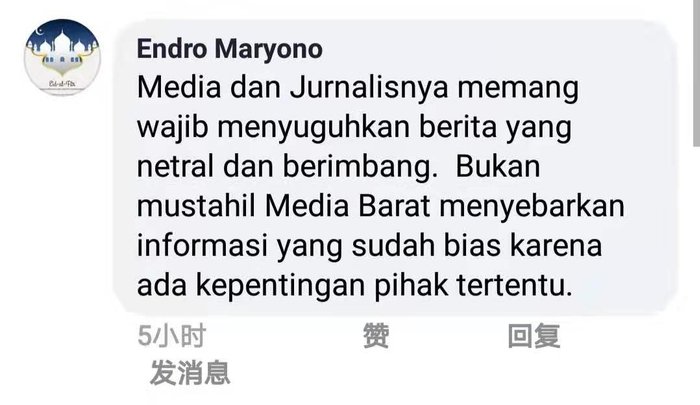This screenshot has height=405, width=700.
Task: Click the word "menyebarkan" in the comment
Action: [532, 207]
